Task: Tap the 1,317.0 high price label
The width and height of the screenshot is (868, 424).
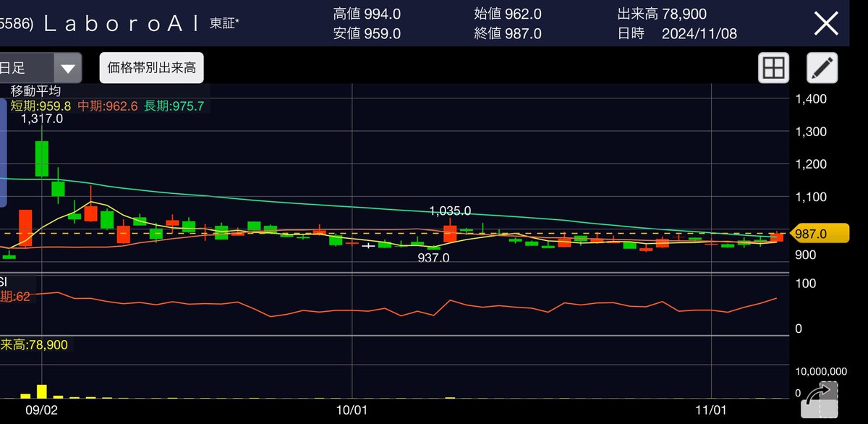Action: [x=42, y=119]
